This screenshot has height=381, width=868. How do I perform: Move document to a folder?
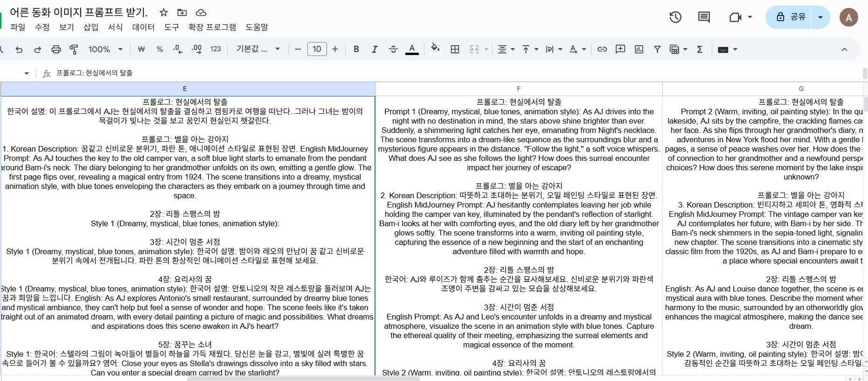(182, 13)
